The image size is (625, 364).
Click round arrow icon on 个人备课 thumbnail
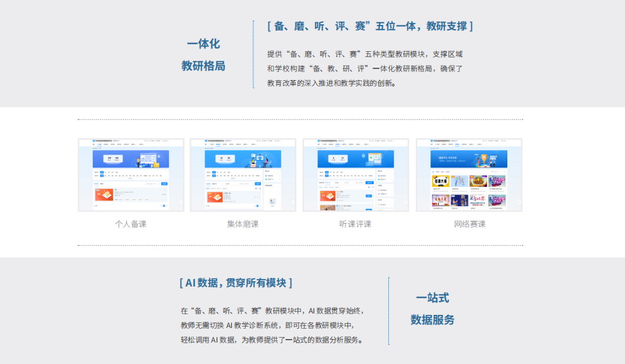(x=180, y=202)
